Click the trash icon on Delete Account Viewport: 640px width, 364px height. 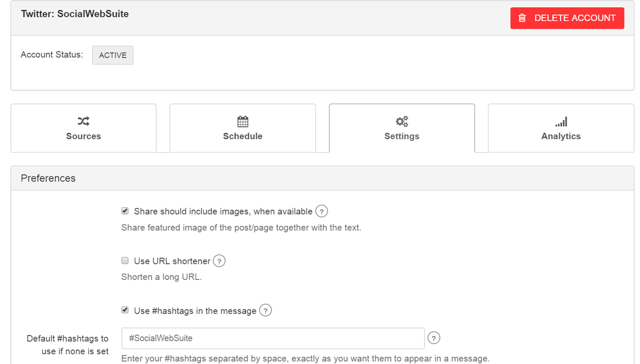[x=523, y=18]
